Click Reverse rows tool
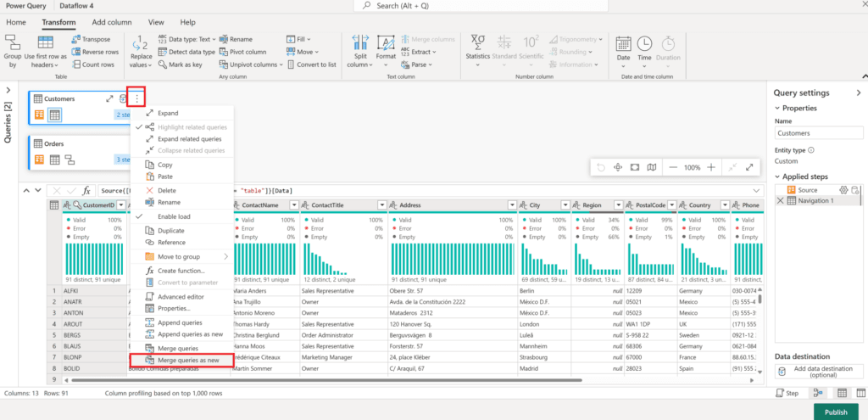This screenshot has width=868, height=420. pos(95,52)
